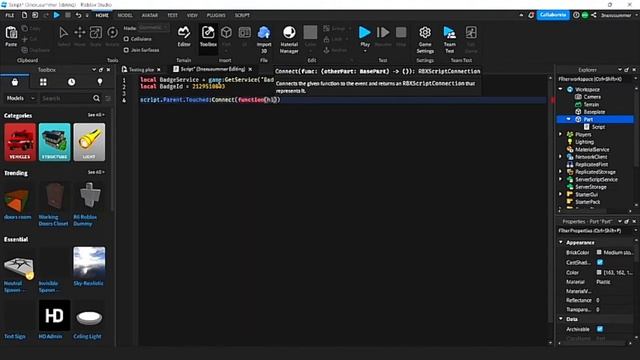Collapse the Part tree node
Image resolution: width=640 pixels, height=360 pixels.
tap(568, 119)
